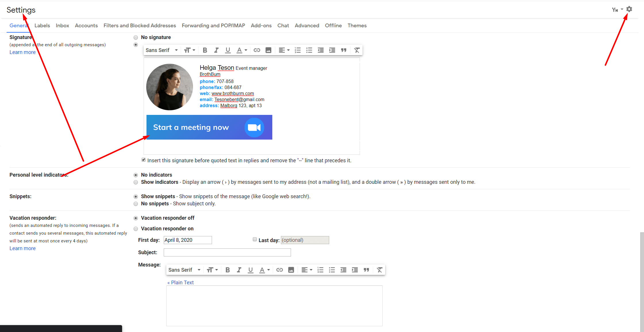
Task: Insert a link using the signature editor
Action: click(x=257, y=50)
